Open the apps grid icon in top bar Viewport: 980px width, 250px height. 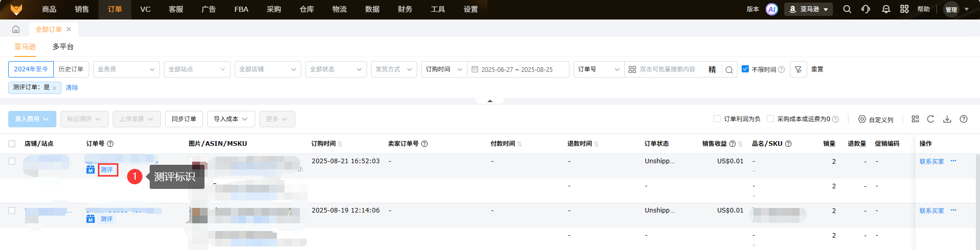(x=904, y=9)
